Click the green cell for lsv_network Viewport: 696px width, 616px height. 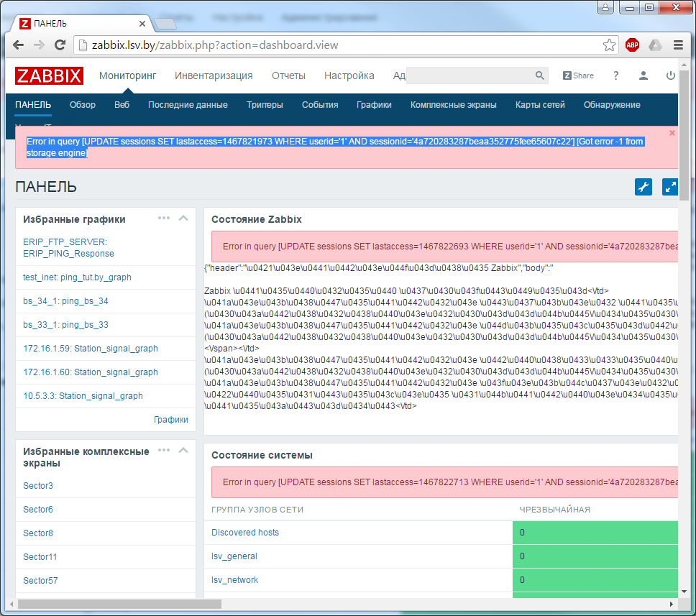pyautogui.click(x=595, y=580)
